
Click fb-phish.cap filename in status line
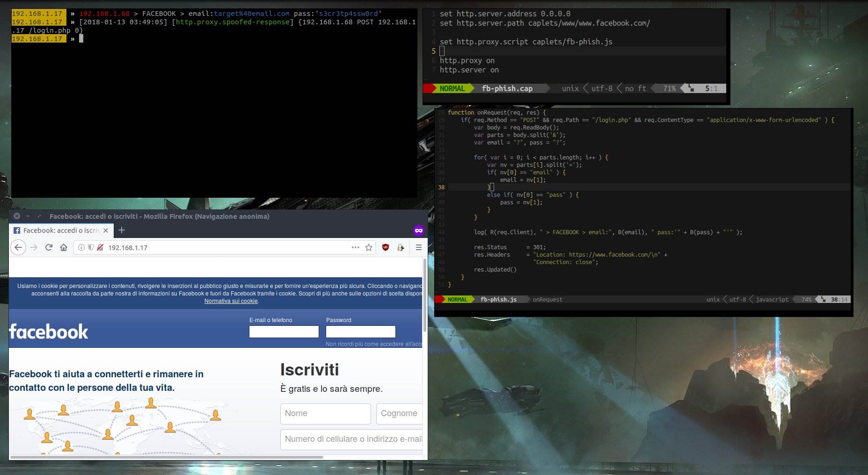507,88
